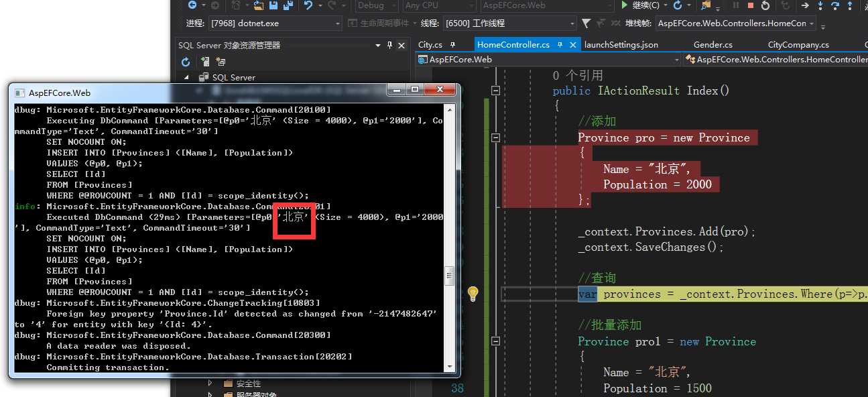Click the highlighted var keyword
Viewport: 868px width, 397px height.
588,294
